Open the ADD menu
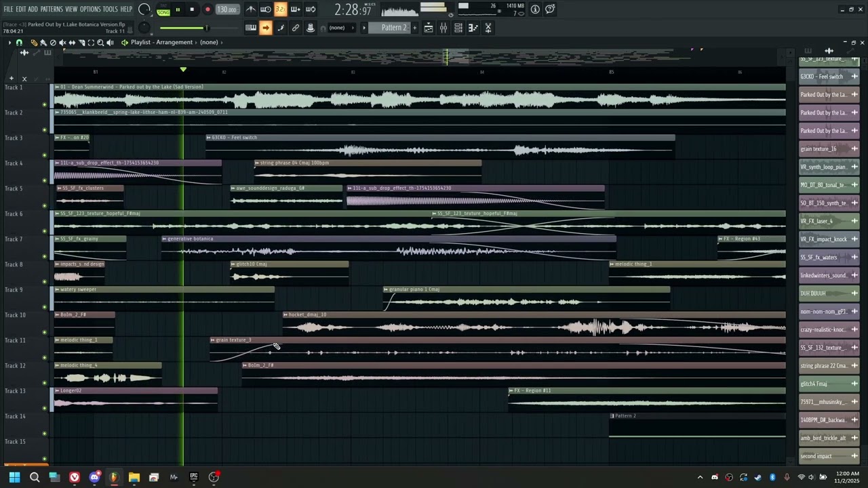This screenshot has width=868, height=488. [33, 9]
